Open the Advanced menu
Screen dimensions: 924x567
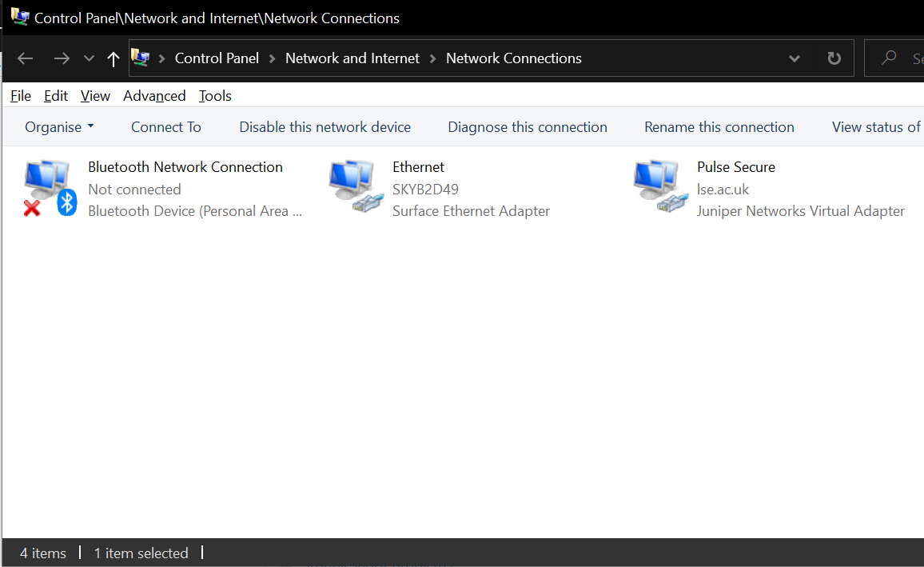[154, 96]
